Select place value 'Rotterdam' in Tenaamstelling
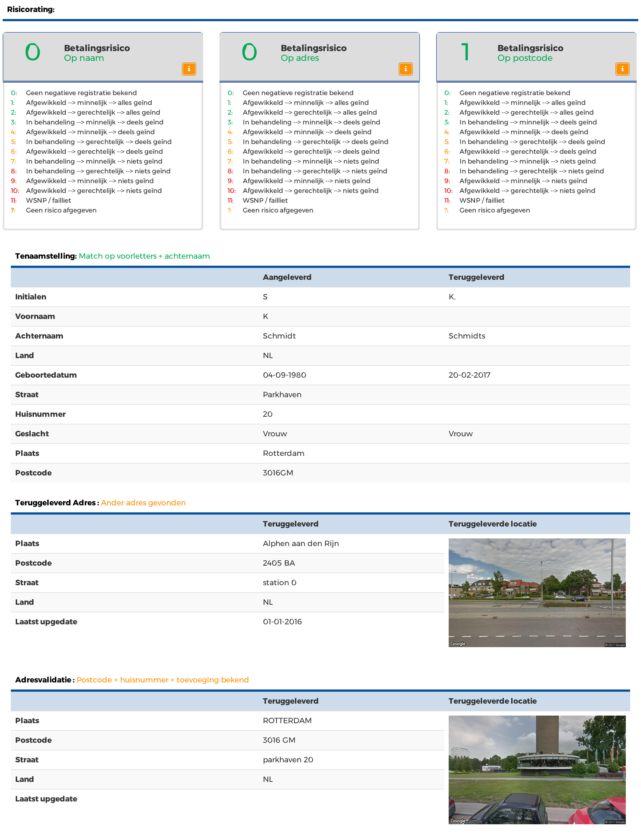 tap(284, 453)
